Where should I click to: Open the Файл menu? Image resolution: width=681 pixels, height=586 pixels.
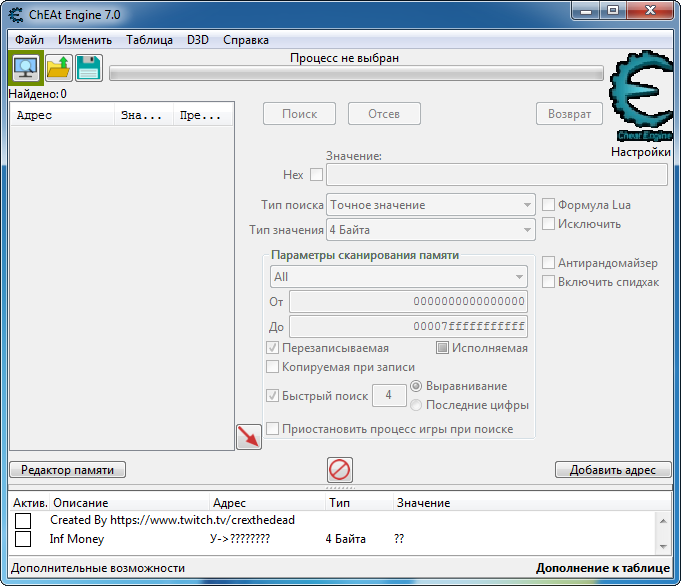(29, 40)
